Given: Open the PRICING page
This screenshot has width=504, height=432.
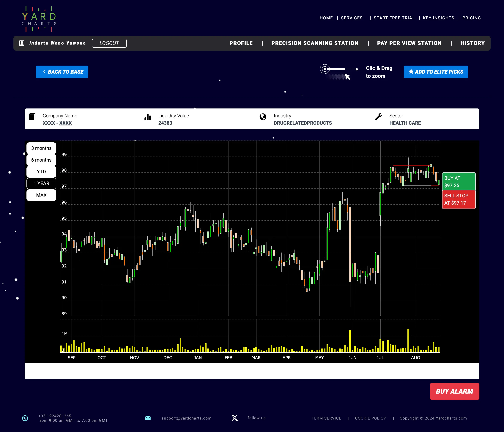Looking at the screenshot, I should [x=471, y=18].
